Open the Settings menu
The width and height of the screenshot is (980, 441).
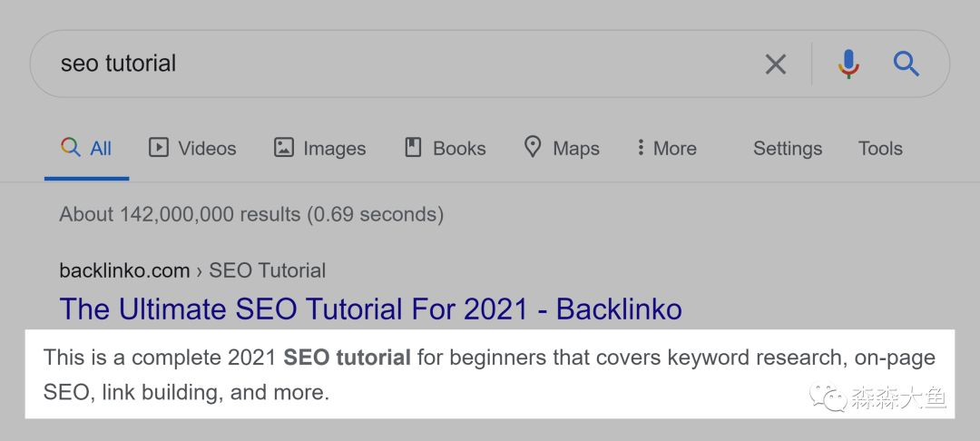pos(787,148)
